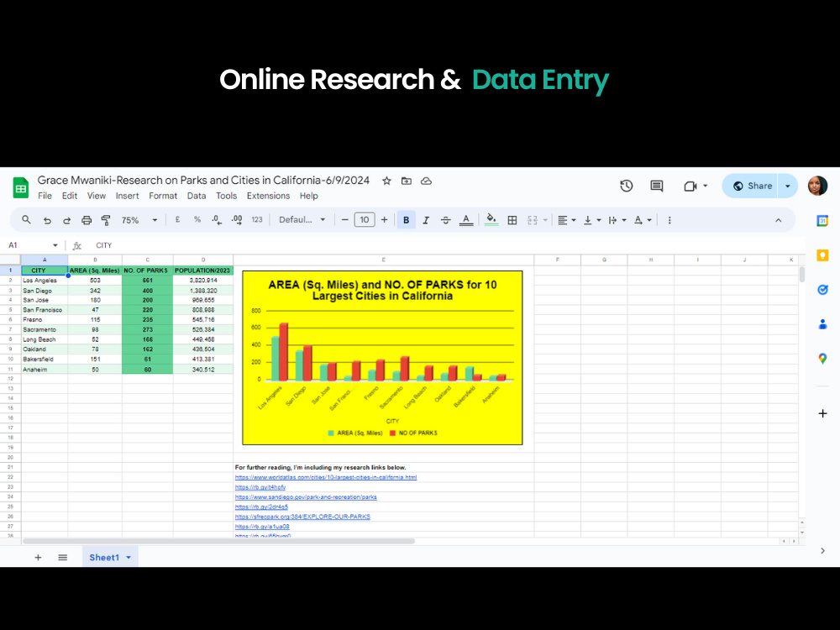Open Google Tasks side panel icon
Image resolution: width=840 pixels, height=630 pixels.
pyautogui.click(x=822, y=290)
